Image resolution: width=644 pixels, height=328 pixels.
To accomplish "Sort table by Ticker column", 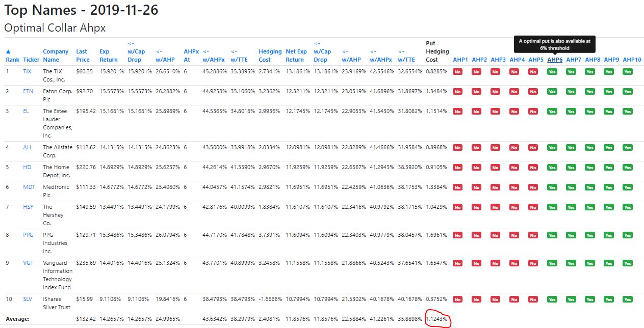I will pyautogui.click(x=31, y=60).
